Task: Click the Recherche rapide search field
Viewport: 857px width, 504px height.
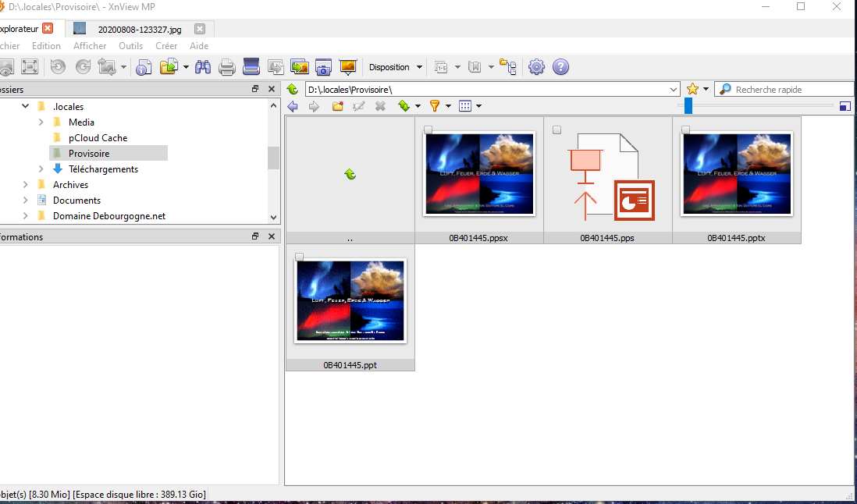Action: point(784,89)
